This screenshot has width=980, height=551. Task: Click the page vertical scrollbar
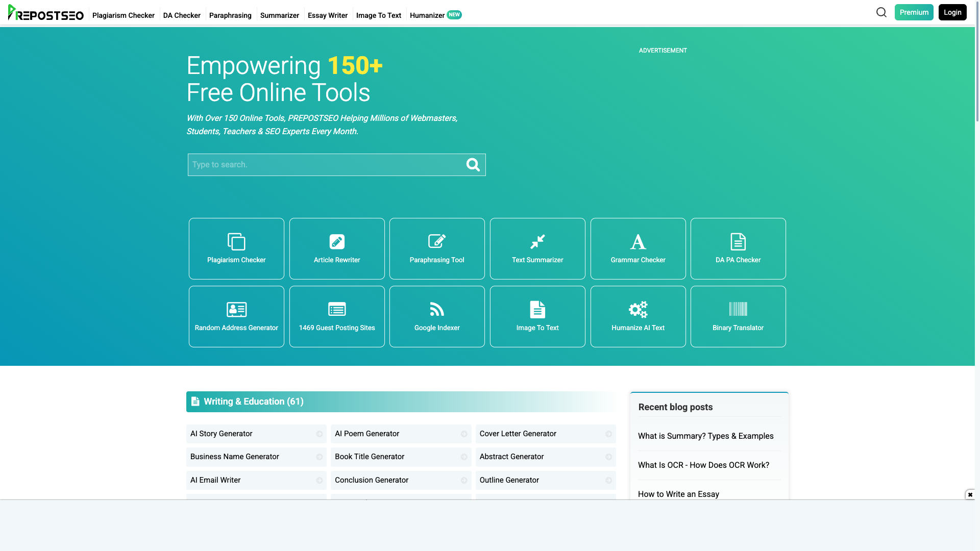(x=977, y=61)
